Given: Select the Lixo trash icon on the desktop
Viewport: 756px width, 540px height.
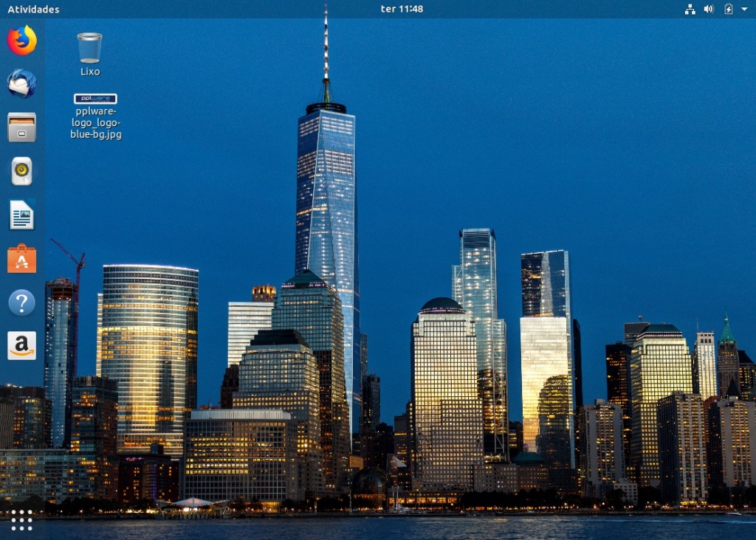Looking at the screenshot, I should point(89,48).
